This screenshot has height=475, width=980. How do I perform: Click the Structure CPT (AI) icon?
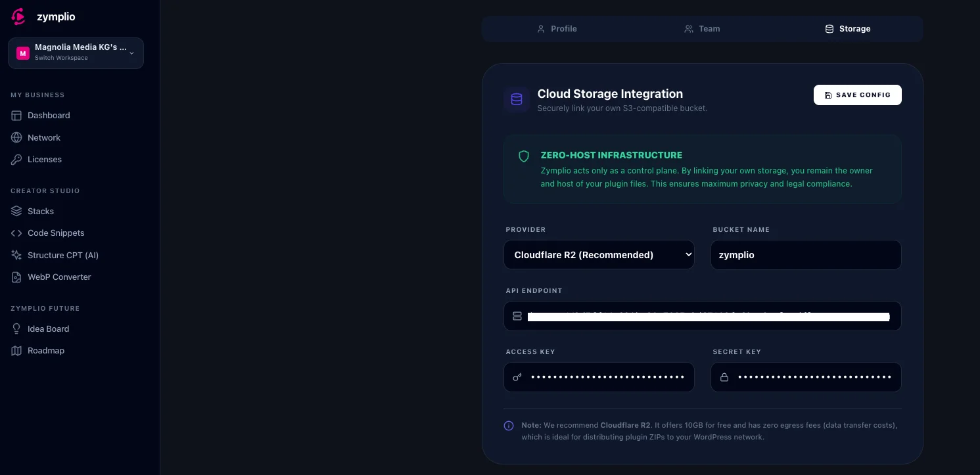point(16,255)
